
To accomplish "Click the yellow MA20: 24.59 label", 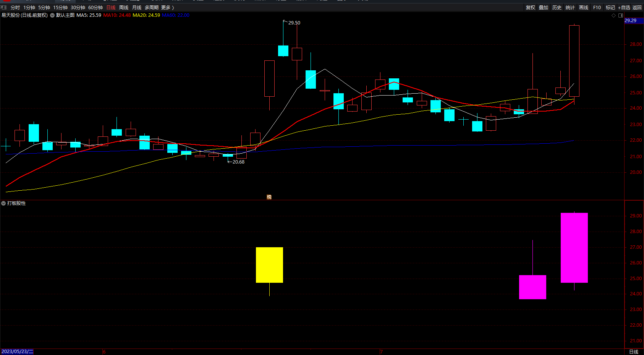I will point(146,15).
